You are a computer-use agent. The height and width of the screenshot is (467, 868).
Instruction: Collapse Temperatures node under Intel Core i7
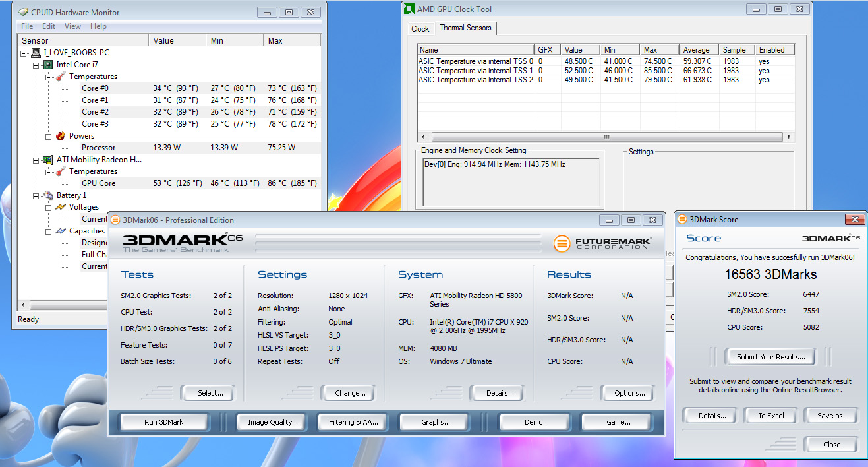tap(48, 77)
